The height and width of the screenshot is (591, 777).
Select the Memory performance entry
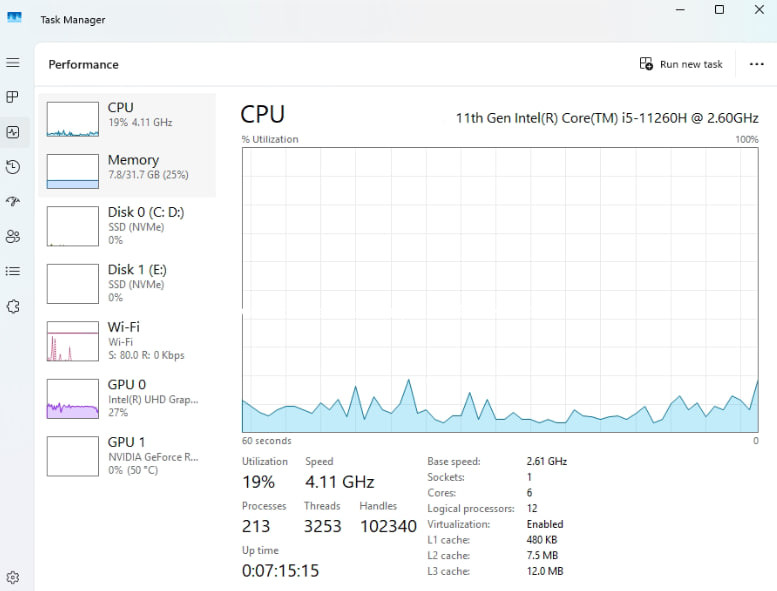pyautogui.click(x=127, y=168)
